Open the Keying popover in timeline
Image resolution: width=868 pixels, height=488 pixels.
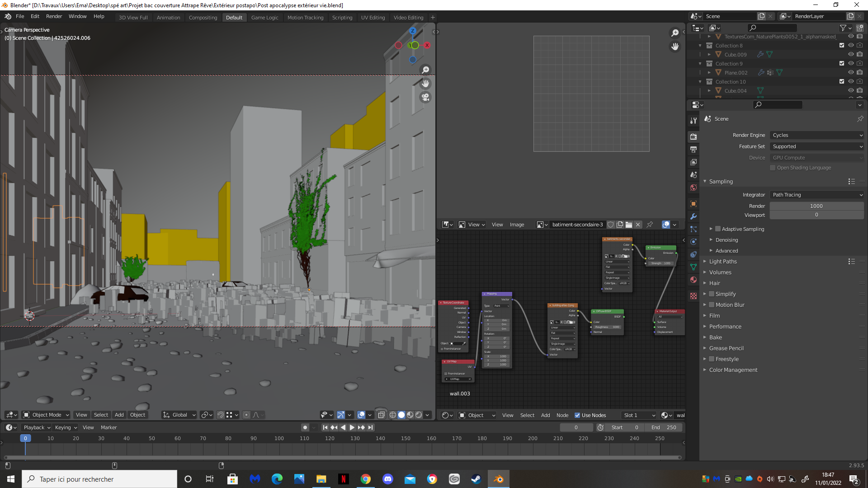(x=66, y=427)
